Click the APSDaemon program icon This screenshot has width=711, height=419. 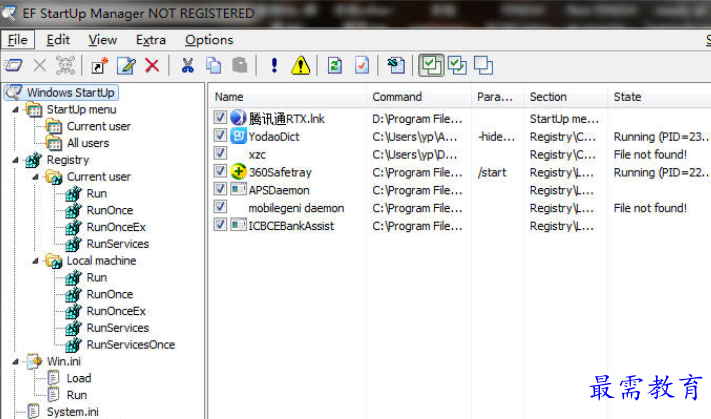pos(238,189)
